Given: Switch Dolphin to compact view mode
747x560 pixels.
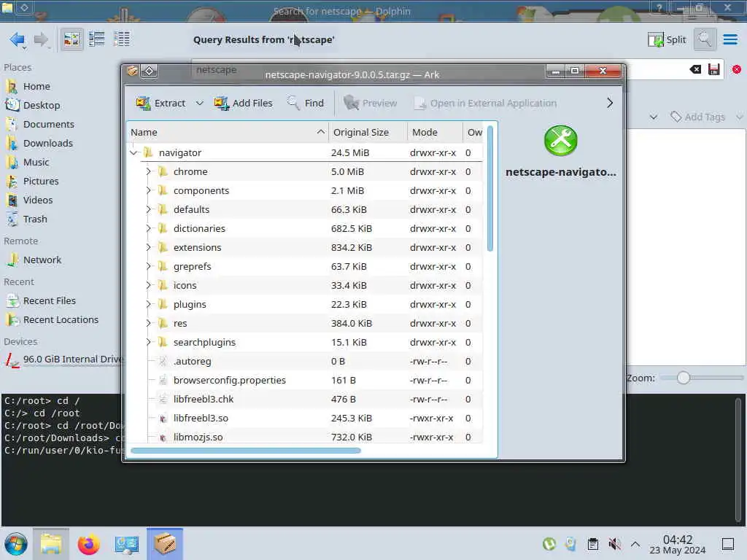Looking at the screenshot, I should (x=97, y=39).
